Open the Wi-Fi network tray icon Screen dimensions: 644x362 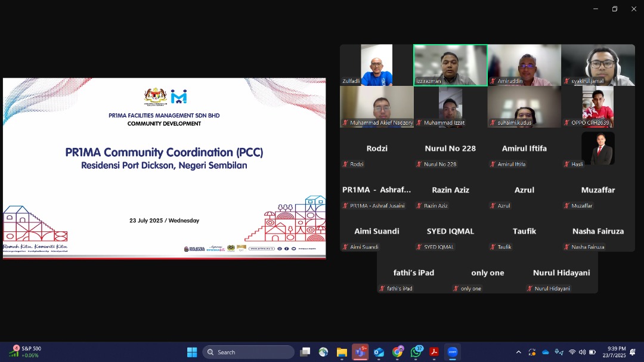tap(572, 352)
